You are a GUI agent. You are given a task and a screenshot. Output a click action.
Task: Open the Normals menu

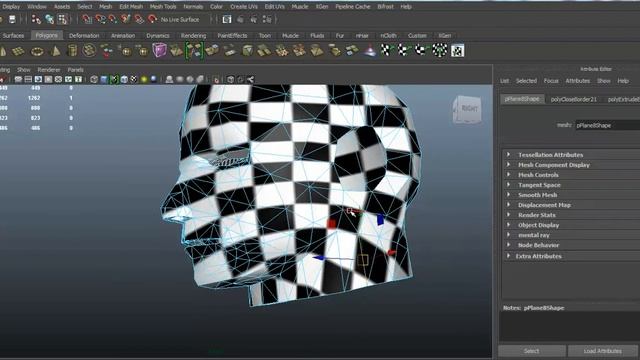point(193,7)
